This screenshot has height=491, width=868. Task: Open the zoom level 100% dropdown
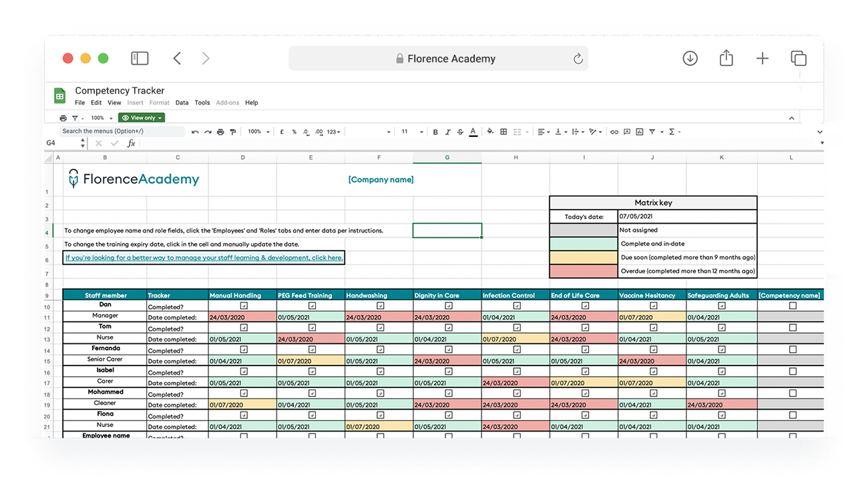(257, 132)
